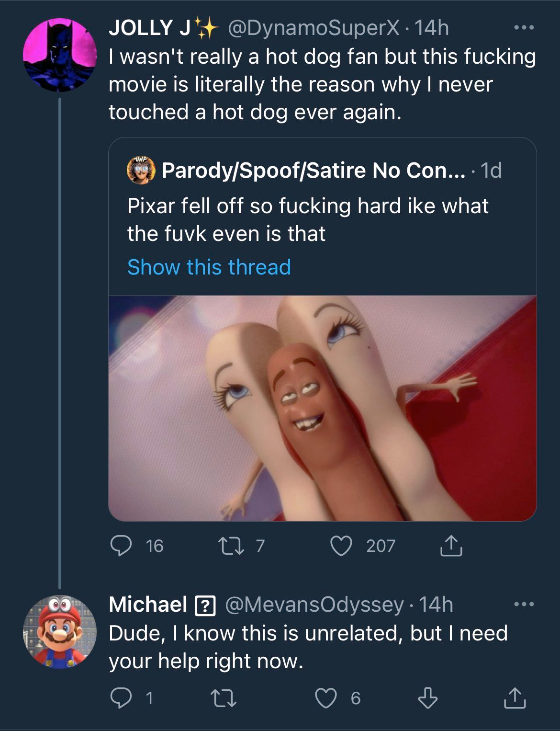
Task: Reply to Michael's tweet
Action: coord(121,698)
